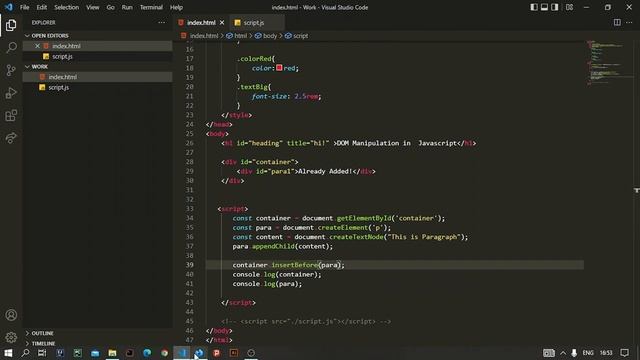The image size is (640, 360).
Task: Open the Selection menu
Action: tap(67, 7)
